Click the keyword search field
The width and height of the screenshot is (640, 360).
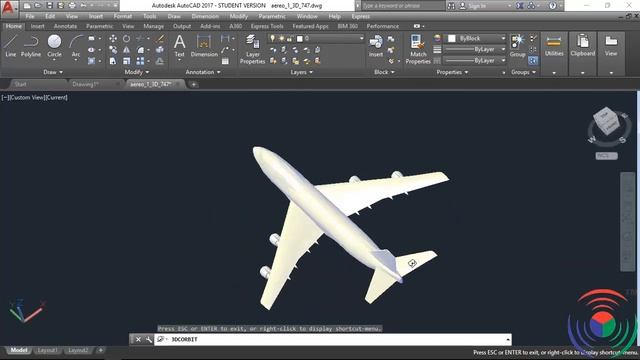(403, 6)
